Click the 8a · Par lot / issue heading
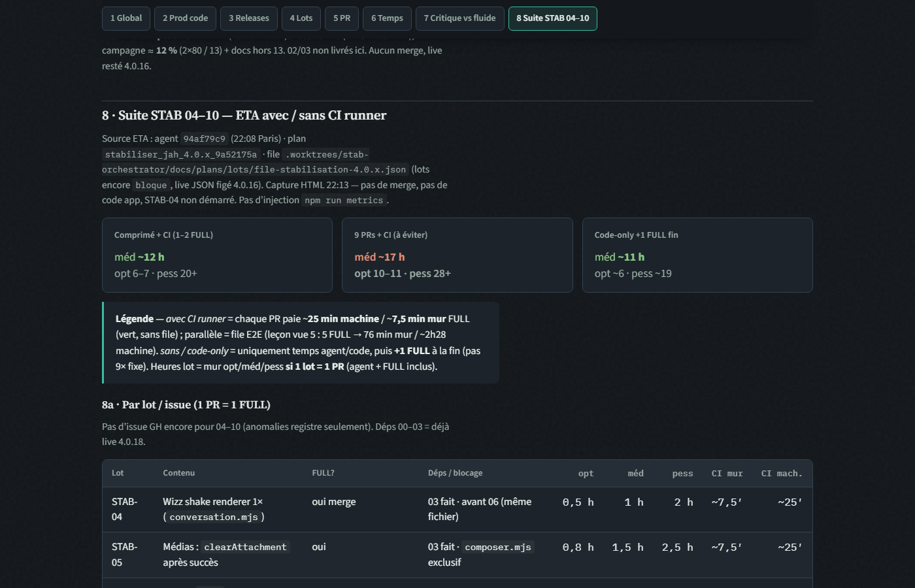This screenshot has height=588, width=915. point(186,405)
